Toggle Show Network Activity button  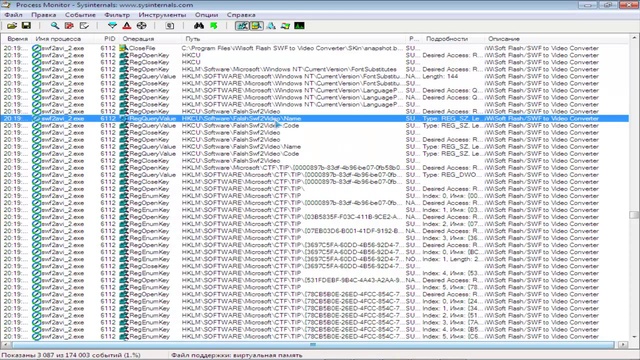271,26
